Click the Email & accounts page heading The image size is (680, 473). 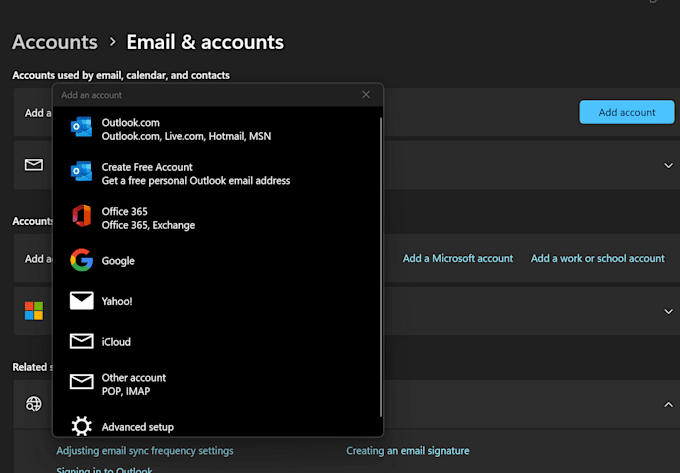point(205,42)
